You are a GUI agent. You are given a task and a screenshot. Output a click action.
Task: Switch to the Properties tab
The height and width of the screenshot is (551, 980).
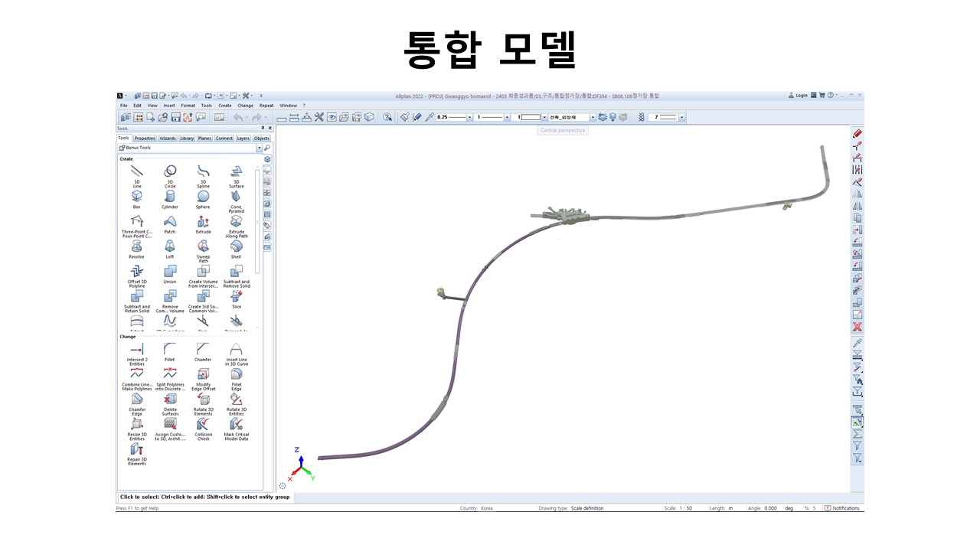[145, 139]
